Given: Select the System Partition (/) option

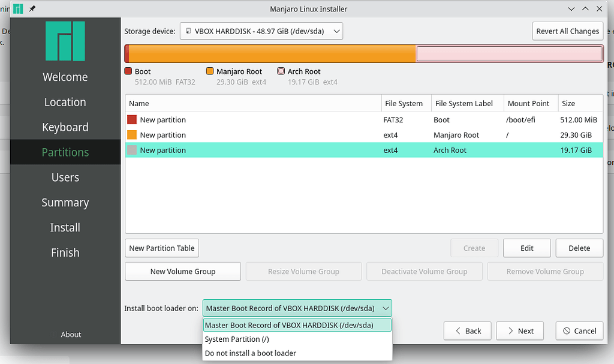Looking at the screenshot, I should 239,339.
